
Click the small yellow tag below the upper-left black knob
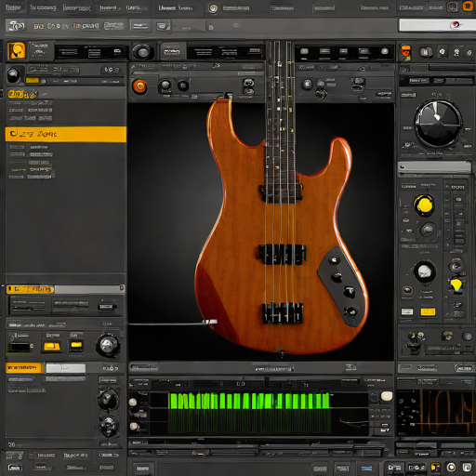(x=33, y=81)
